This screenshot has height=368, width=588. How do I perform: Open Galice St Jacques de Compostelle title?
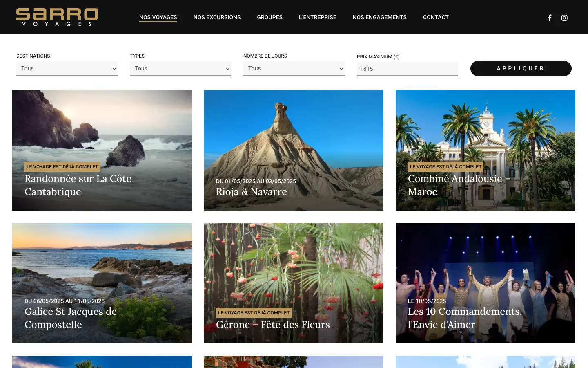pos(71,318)
